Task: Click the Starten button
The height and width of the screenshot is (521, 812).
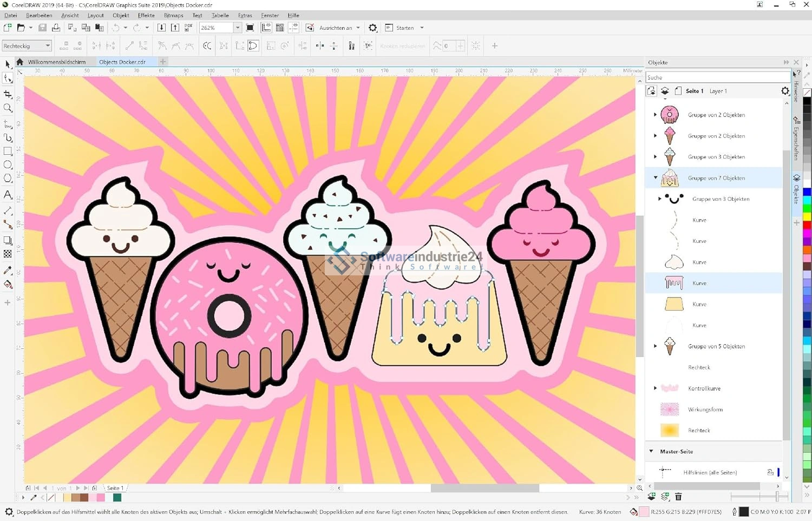Action: click(404, 28)
